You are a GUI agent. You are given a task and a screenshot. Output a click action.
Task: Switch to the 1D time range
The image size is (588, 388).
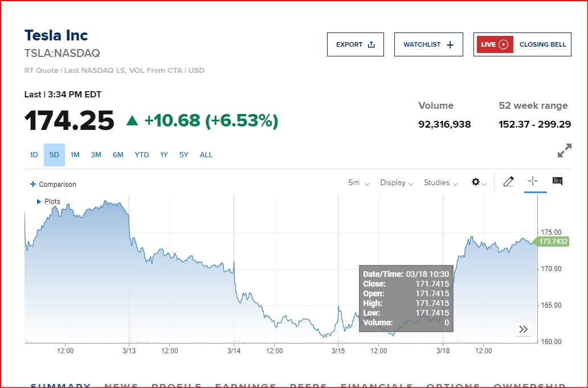34,155
